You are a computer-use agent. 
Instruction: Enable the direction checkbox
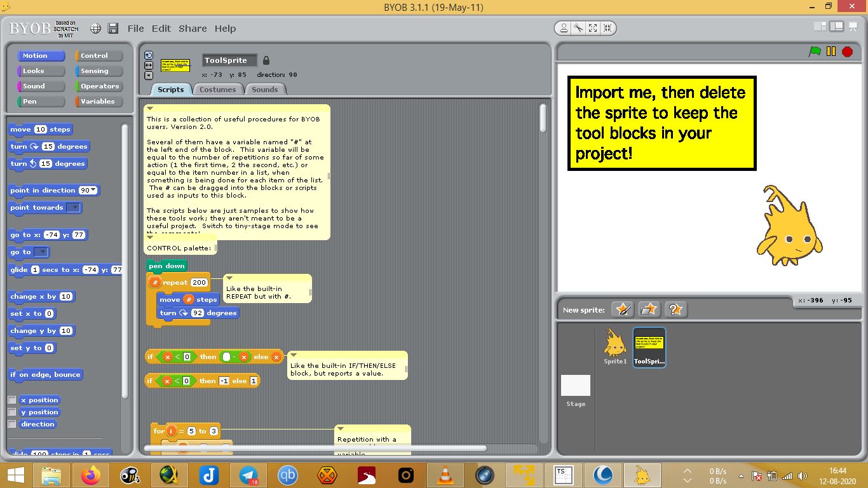point(11,424)
